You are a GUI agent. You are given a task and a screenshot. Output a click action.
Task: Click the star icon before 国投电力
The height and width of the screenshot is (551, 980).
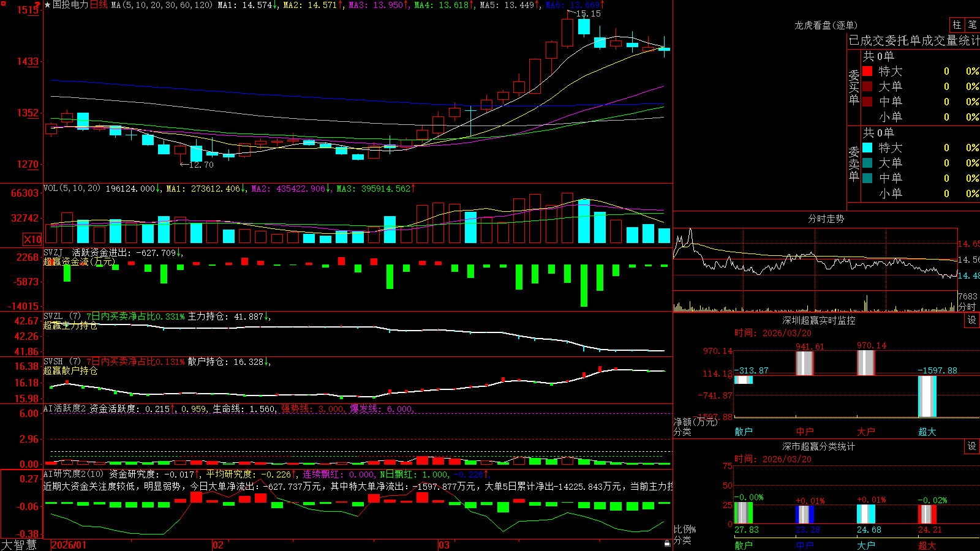coord(47,5)
